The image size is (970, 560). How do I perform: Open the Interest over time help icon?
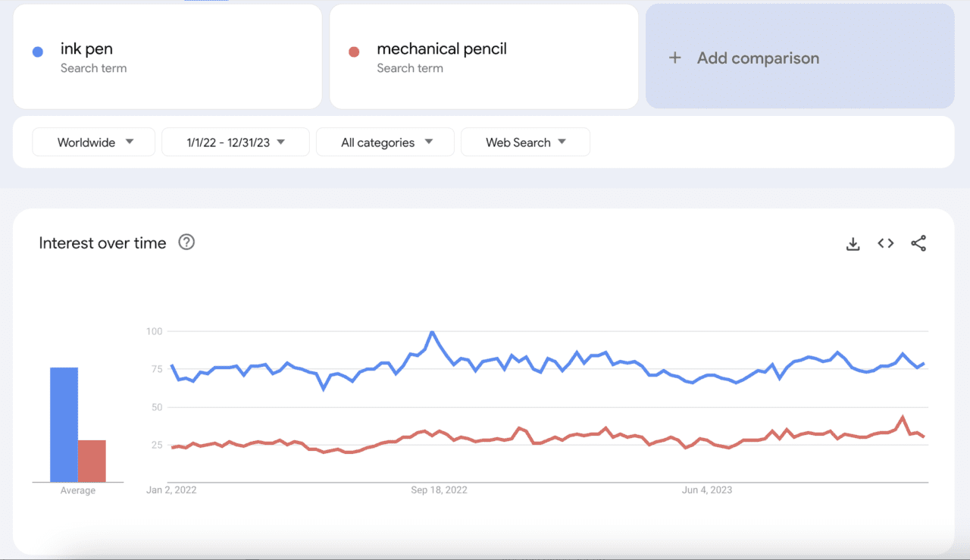[186, 242]
